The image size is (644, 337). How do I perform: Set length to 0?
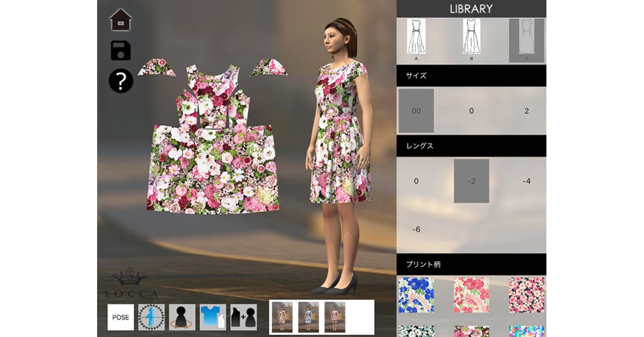tap(416, 181)
